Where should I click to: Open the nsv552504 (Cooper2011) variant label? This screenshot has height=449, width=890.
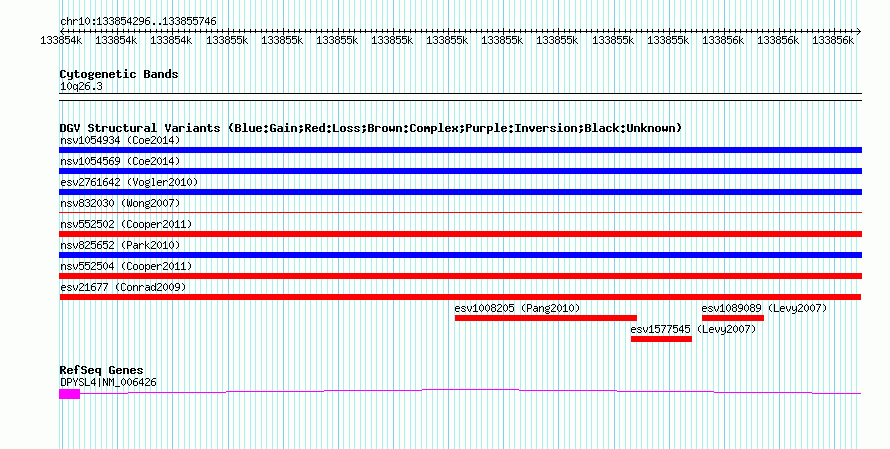click(126, 266)
